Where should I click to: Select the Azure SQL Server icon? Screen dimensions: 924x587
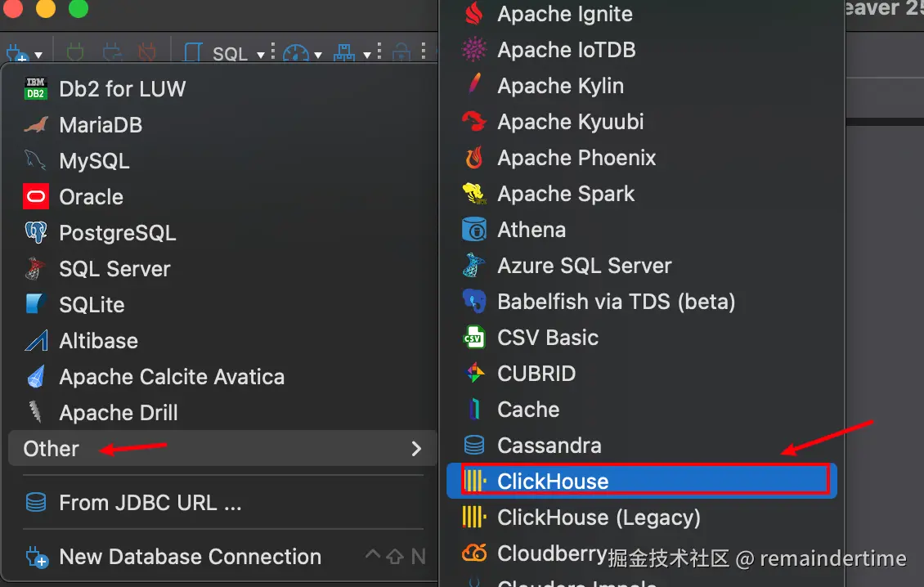pos(473,265)
